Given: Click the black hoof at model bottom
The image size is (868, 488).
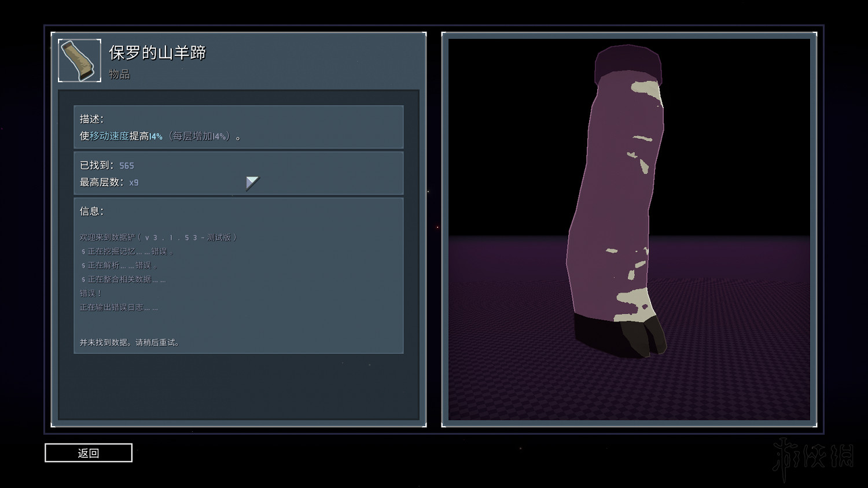Looking at the screenshot, I should [x=619, y=335].
